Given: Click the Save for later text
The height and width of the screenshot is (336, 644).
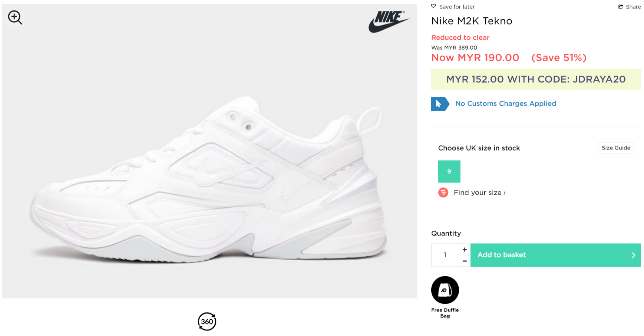Looking at the screenshot, I should point(457,7).
